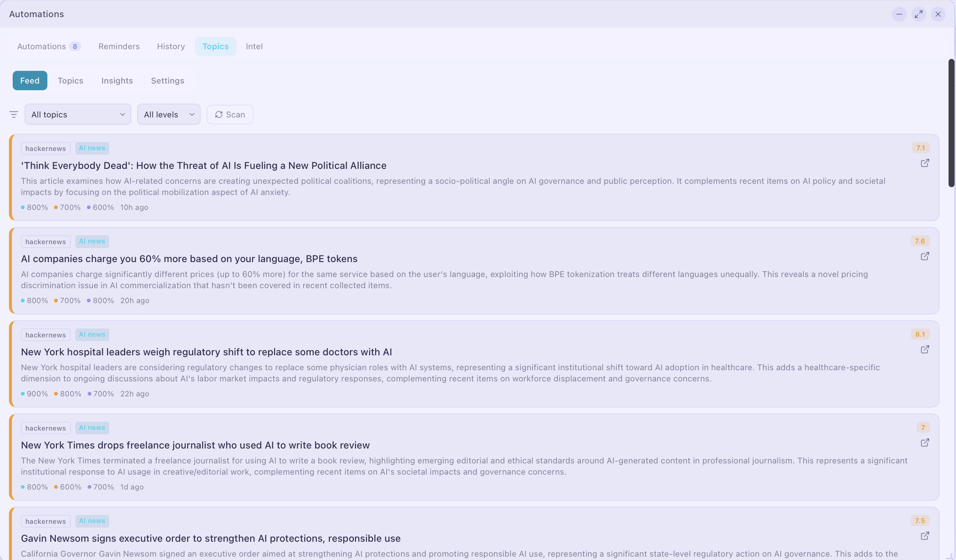This screenshot has height=560, width=956.
Task: Open the History tab
Action: pos(171,46)
